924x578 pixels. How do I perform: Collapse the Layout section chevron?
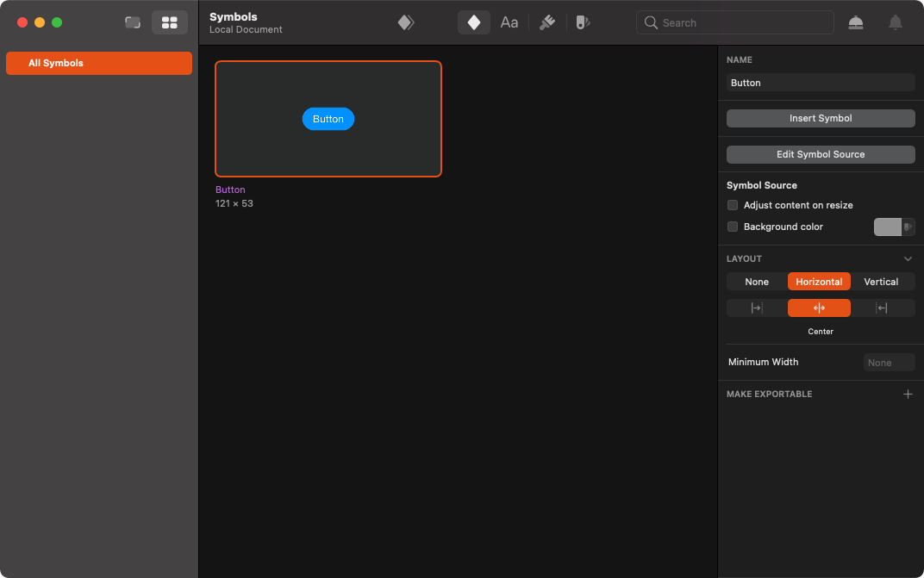[x=908, y=258]
